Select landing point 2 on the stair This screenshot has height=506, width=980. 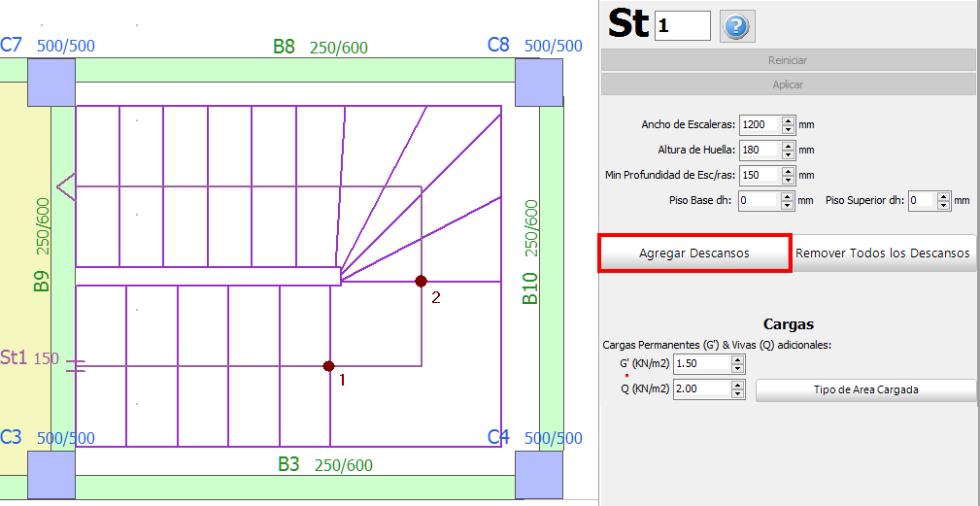pos(421,281)
